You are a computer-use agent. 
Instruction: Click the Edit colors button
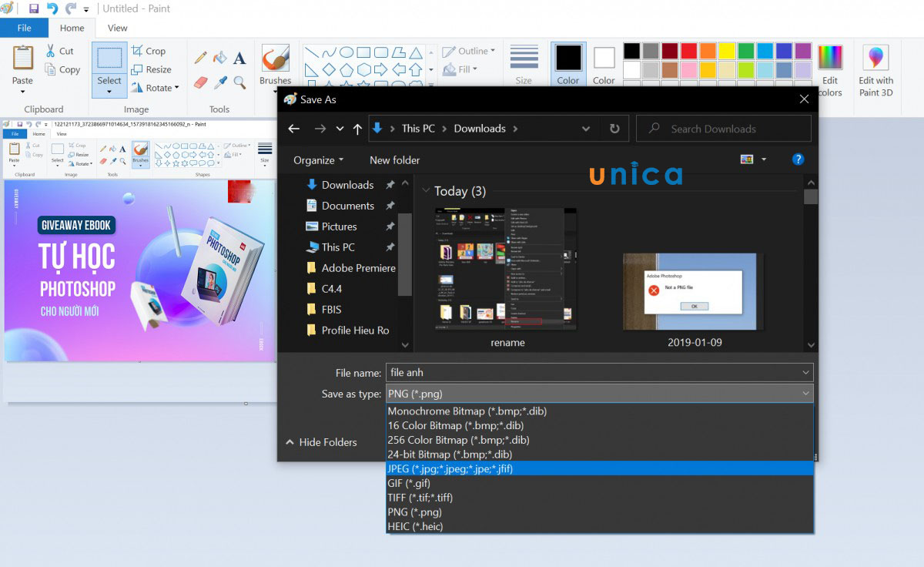(830, 70)
